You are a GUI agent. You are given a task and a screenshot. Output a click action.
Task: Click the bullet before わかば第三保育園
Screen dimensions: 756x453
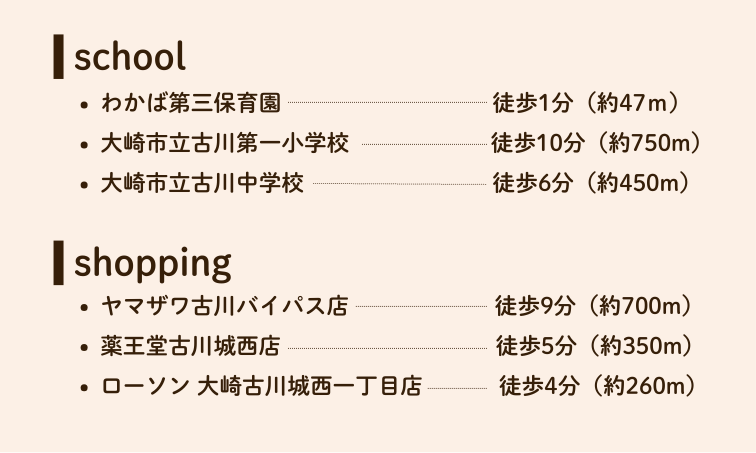click(x=86, y=103)
